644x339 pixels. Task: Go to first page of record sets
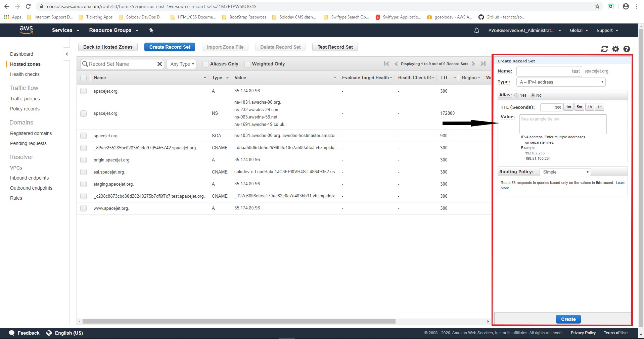[x=386, y=64]
